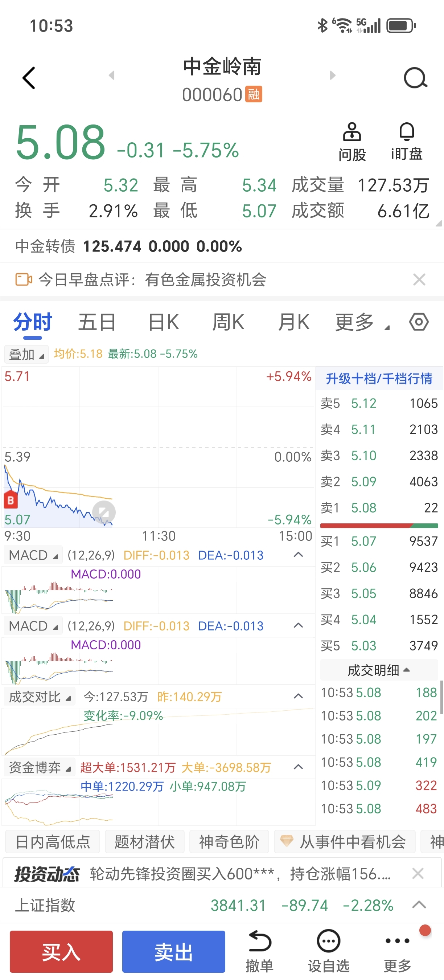444x980 pixels.
Task: Open 日内高低点 feature chip
Action: 53,841
